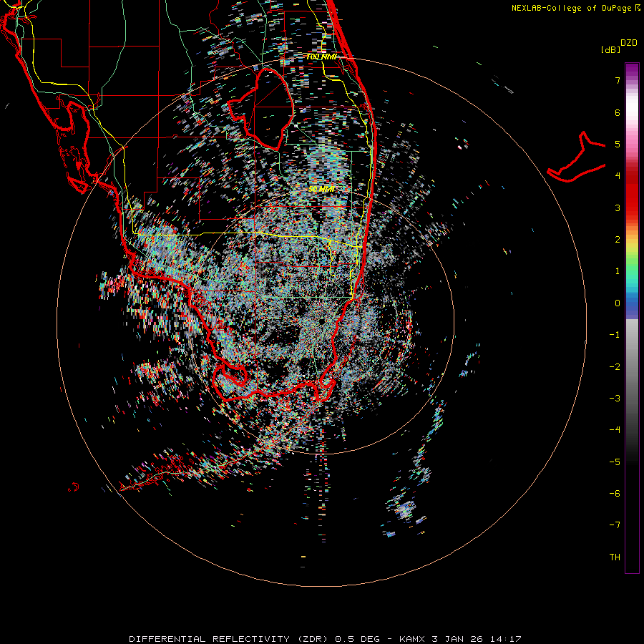
Task: Select the -2 value on the color scale
Action: (615, 366)
